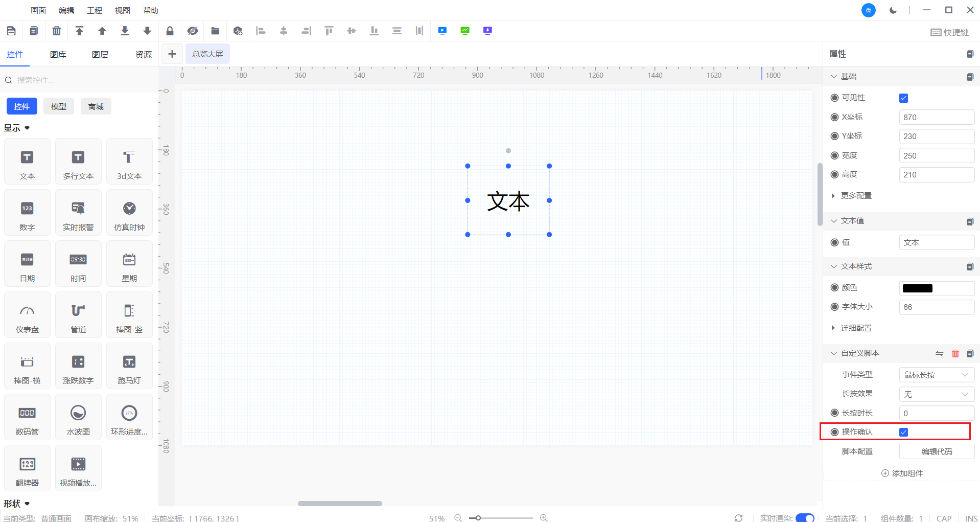Open the 事件类型 dropdown
980x522 pixels.
[x=936, y=375]
